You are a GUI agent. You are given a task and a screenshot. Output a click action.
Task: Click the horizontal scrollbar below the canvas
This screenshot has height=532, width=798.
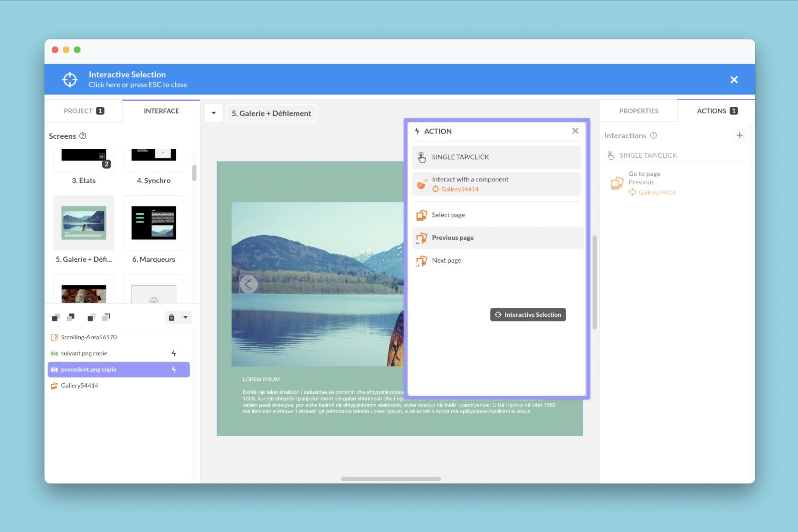[x=391, y=479]
